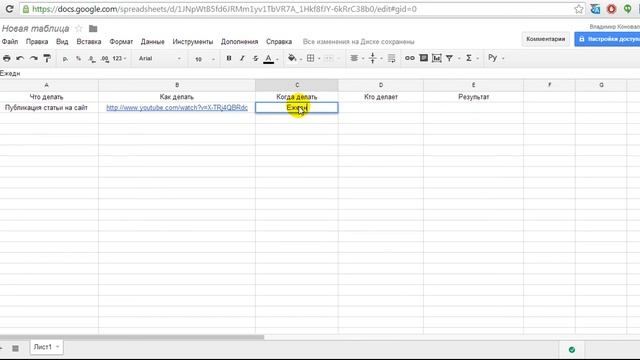Click the Комментарии button
This screenshot has height=360, width=640.
coord(545,39)
